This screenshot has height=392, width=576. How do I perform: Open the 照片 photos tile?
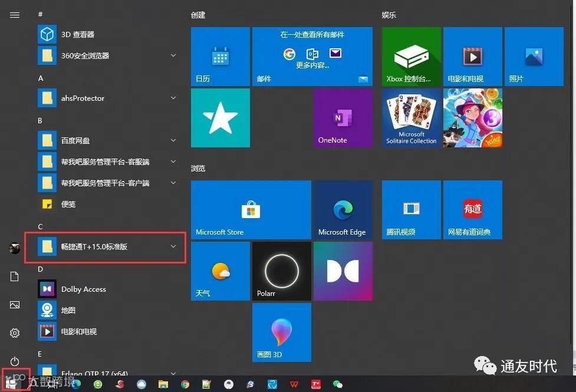(534, 57)
